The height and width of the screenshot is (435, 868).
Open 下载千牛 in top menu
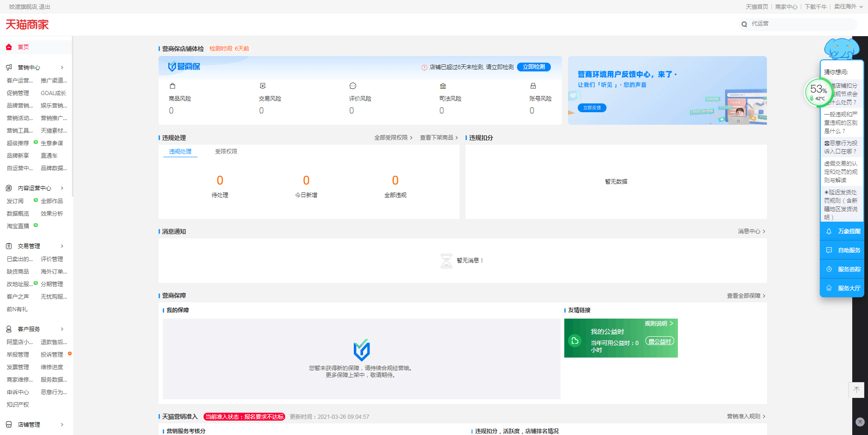[x=816, y=6]
